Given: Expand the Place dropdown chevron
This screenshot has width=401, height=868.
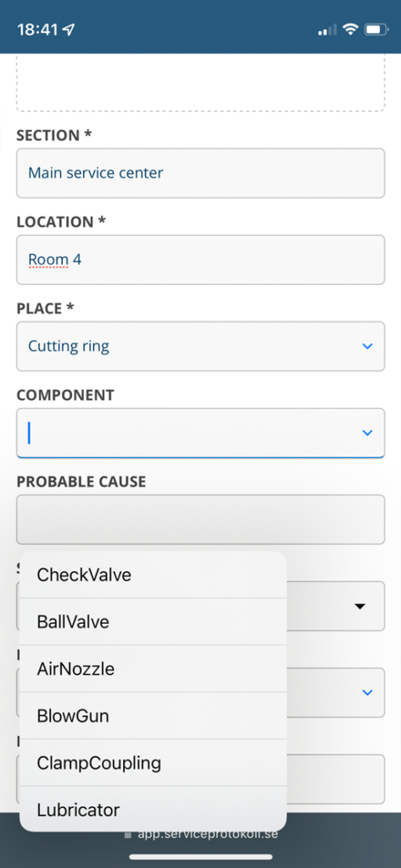Looking at the screenshot, I should [x=366, y=346].
